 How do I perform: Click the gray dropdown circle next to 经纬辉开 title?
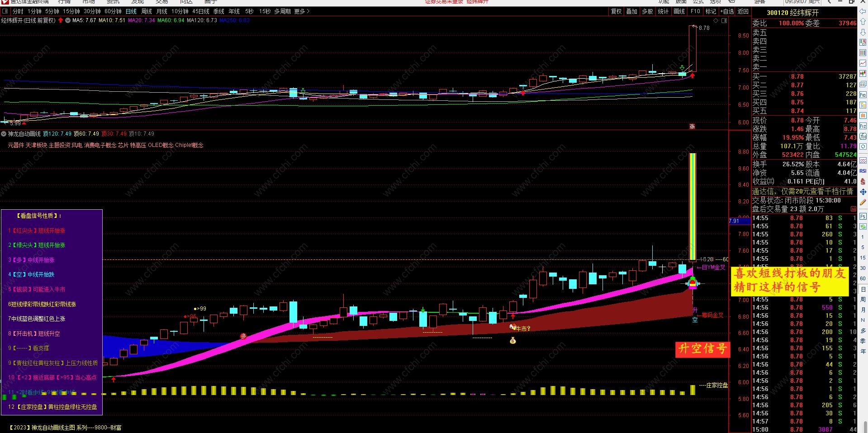click(68, 20)
